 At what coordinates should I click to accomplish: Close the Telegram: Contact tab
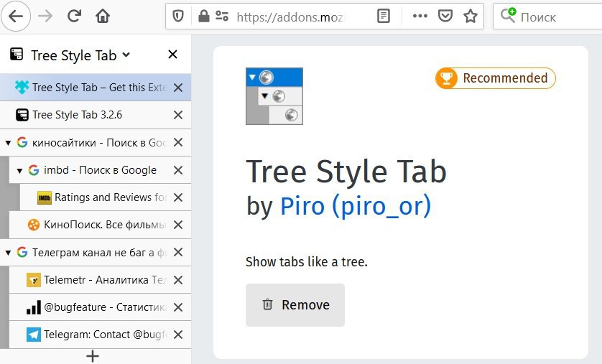point(177,335)
